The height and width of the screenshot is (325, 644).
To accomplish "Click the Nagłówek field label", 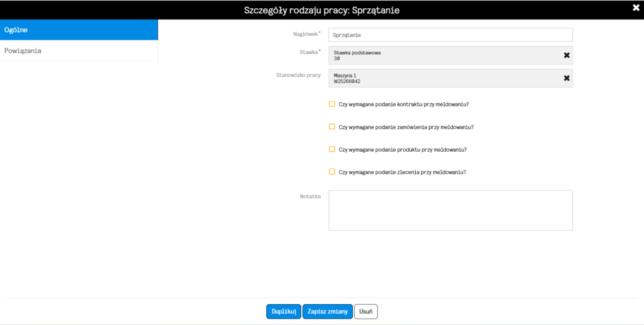I will coord(306,34).
